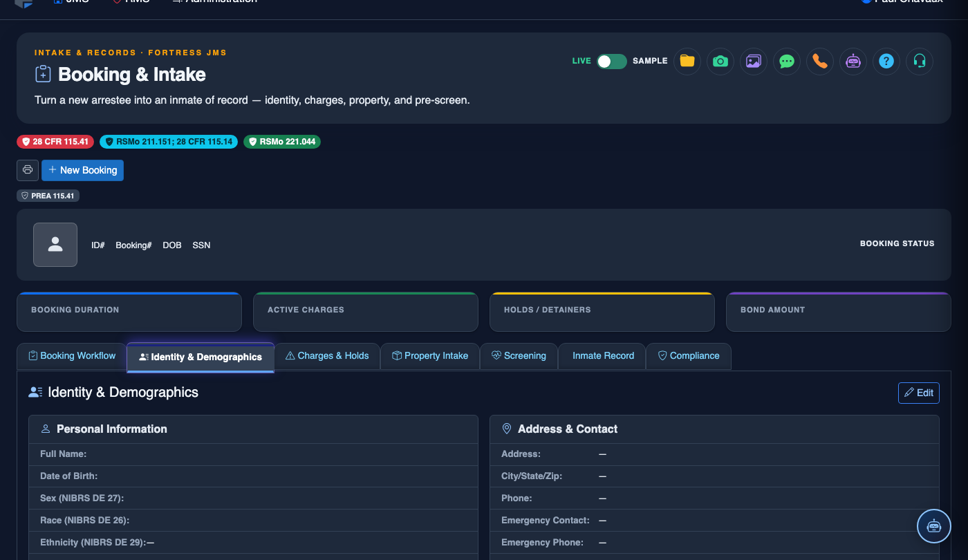Toggle the Live/Sample data switch
Viewport: 968px width, 560px height.
click(x=612, y=61)
